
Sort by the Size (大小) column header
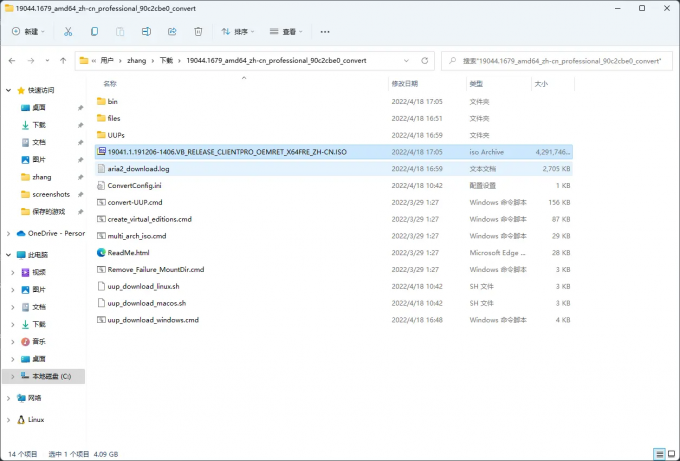tap(541, 84)
